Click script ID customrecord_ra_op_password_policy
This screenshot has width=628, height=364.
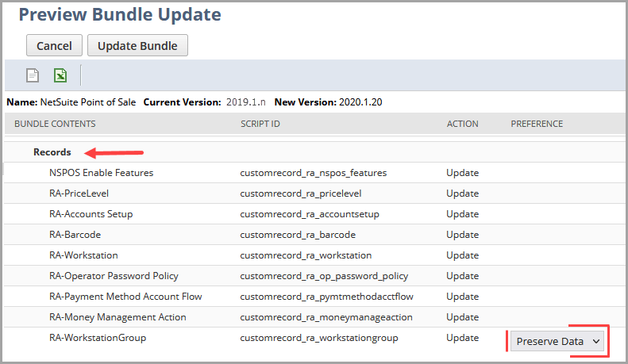tap(324, 276)
